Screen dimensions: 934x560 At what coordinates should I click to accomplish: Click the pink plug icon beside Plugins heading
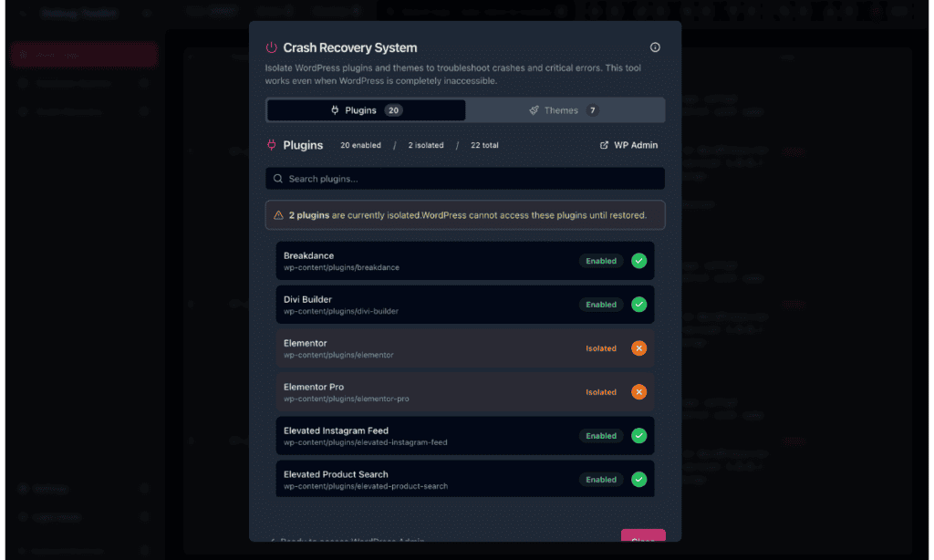pyautogui.click(x=272, y=145)
